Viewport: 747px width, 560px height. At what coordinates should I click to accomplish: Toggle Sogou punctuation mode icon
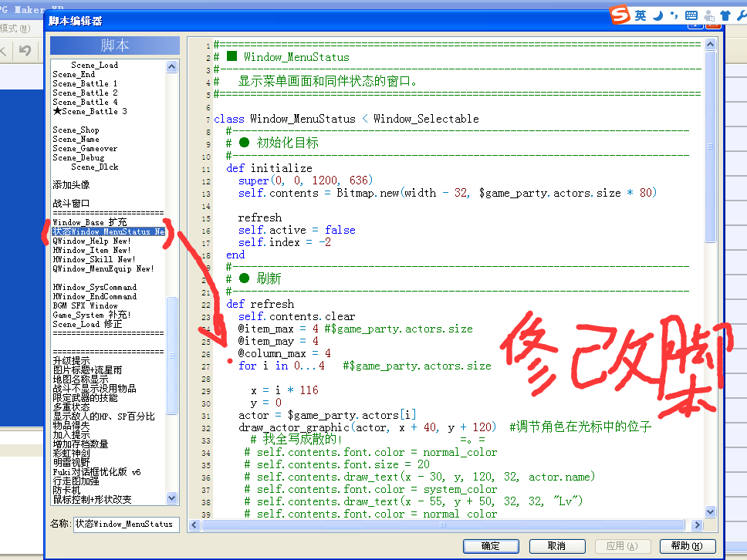click(x=674, y=15)
